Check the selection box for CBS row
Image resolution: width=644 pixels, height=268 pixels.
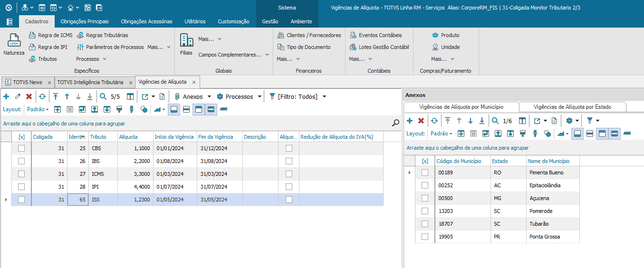pos(21,148)
